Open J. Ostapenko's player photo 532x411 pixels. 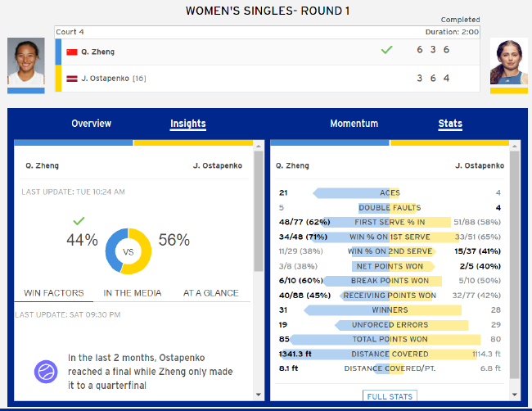508,61
